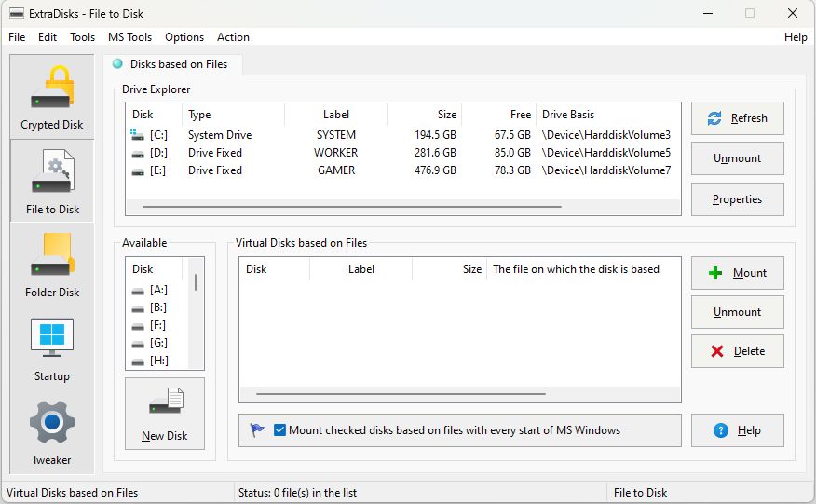816x504 pixels.
Task: Open the MS Tools menu
Action: pyautogui.click(x=129, y=37)
